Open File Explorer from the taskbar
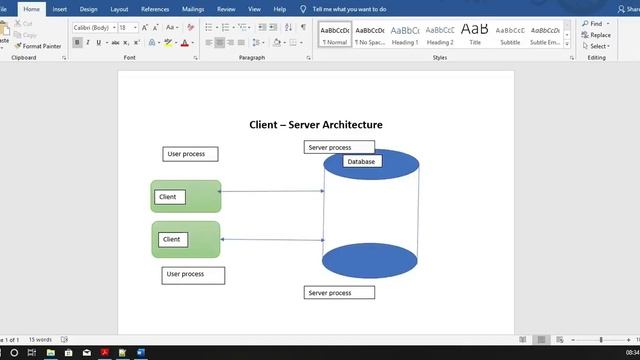Screen dimensions: 640x360 pyautogui.click(x=51, y=353)
